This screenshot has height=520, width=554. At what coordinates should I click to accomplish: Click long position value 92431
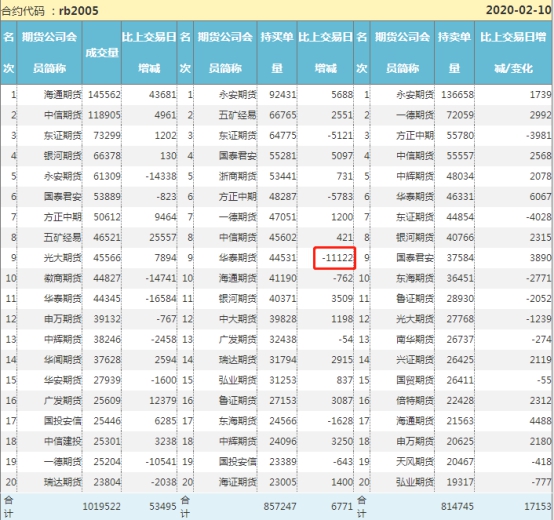pyautogui.click(x=283, y=95)
